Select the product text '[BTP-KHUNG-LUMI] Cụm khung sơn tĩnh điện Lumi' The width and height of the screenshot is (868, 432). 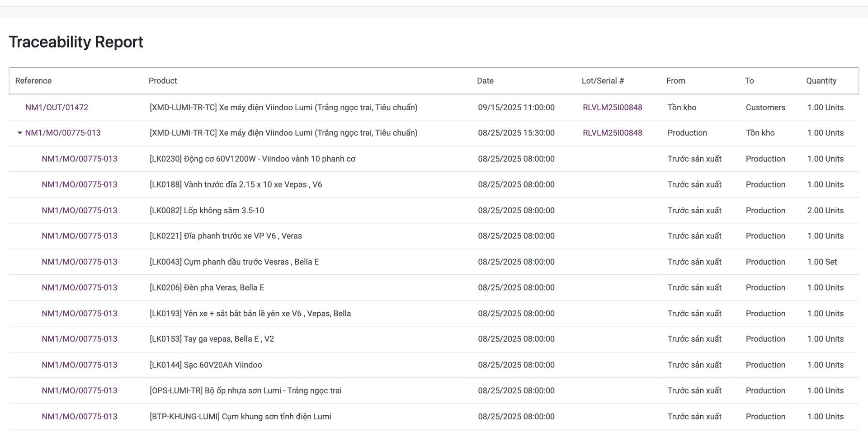pos(241,417)
